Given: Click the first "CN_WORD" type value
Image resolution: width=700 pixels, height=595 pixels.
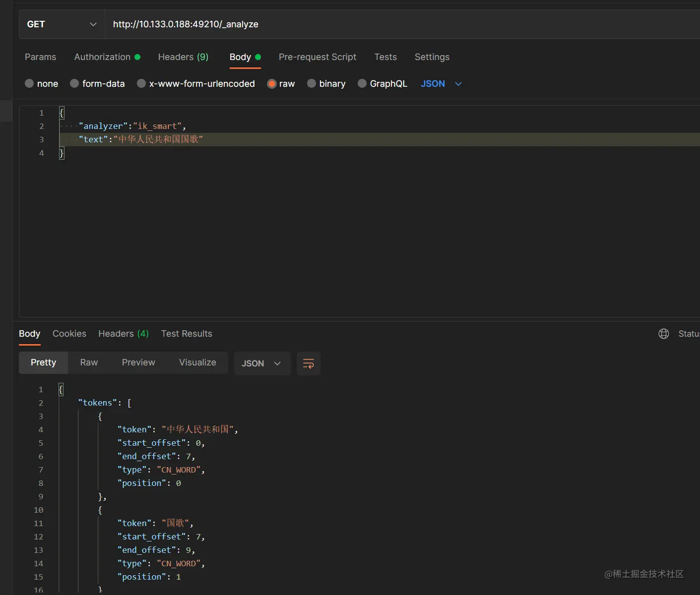Looking at the screenshot, I should (x=179, y=470).
